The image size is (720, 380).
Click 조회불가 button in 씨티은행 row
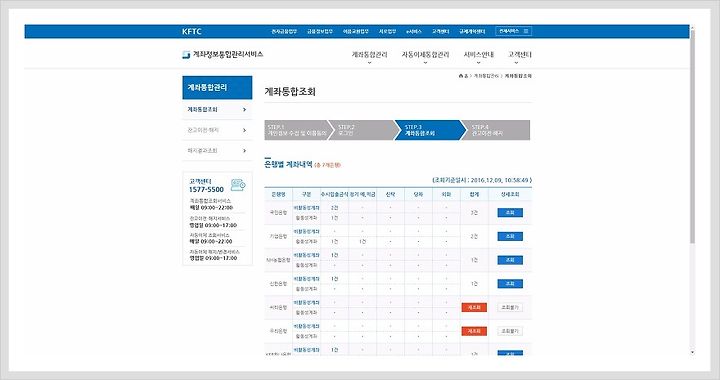(510, 307)
